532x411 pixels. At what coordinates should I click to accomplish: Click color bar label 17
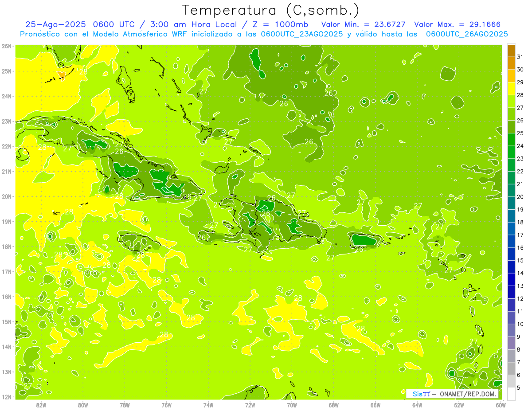point(520,235)
